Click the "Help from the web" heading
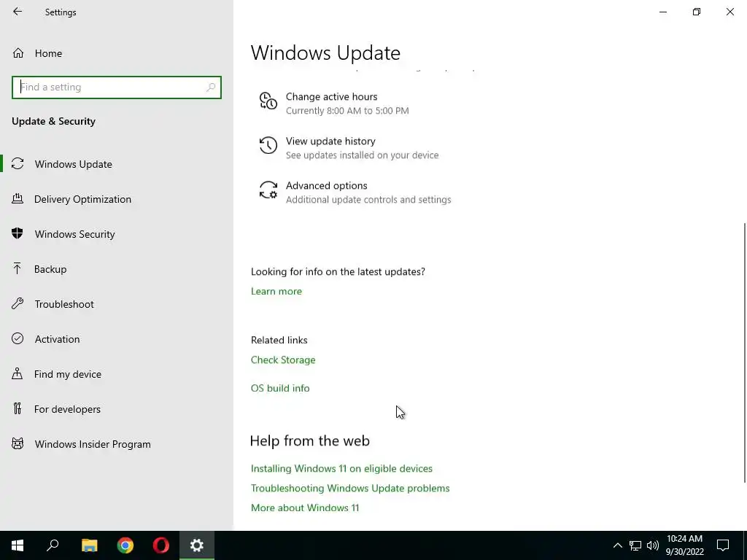 [309, 441]
